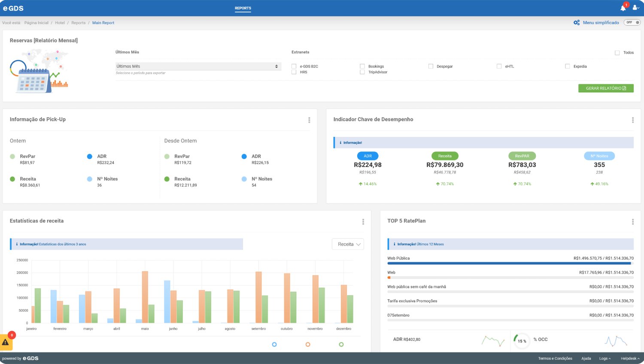Enable the Bookings checkbox
The image size is (644, 364).
362,67
